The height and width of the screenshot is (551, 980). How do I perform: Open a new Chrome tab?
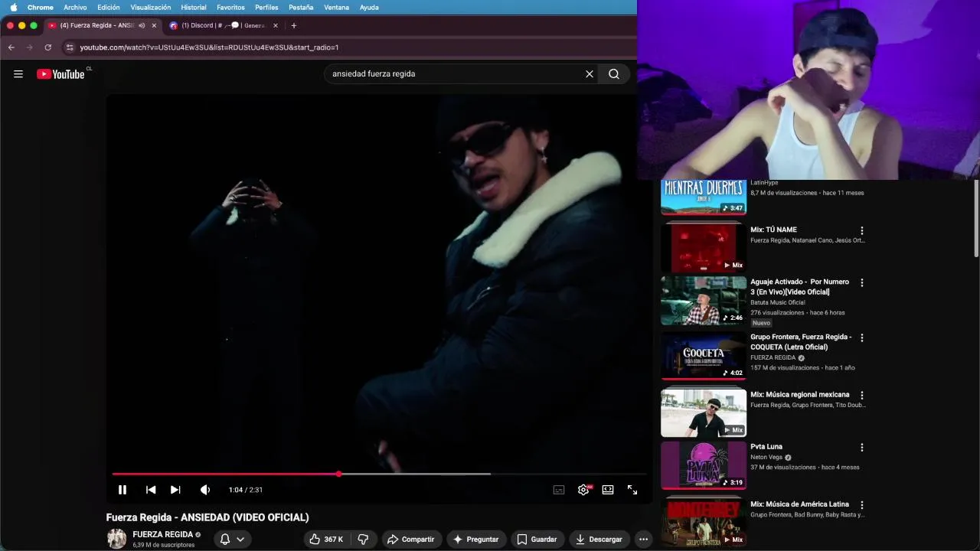pos(294,25)
